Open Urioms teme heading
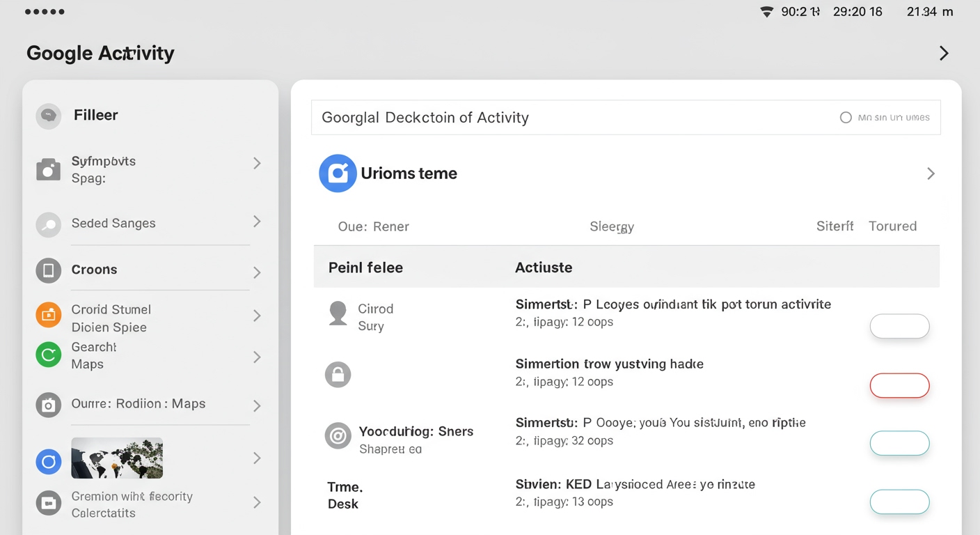This screenshot has width=980, height=535. [409, 173]
